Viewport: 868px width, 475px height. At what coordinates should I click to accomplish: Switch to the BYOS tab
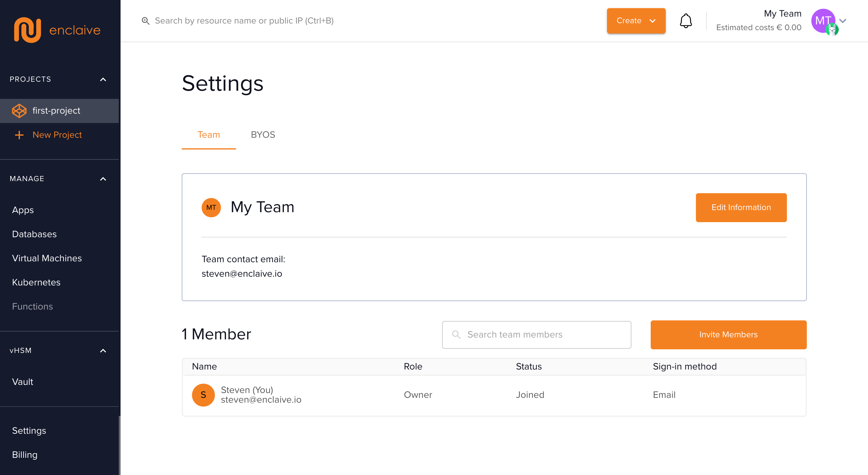point(263,135)
